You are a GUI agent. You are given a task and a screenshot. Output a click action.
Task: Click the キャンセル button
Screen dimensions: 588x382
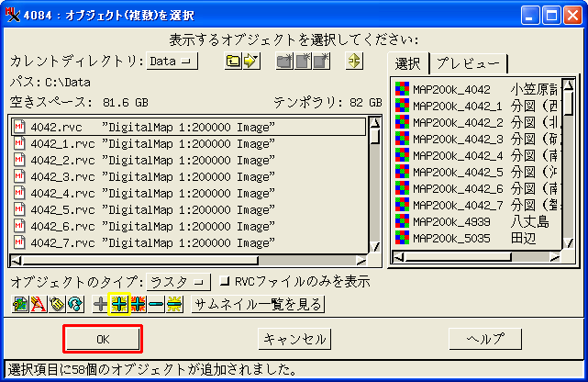tap(294, 339)
